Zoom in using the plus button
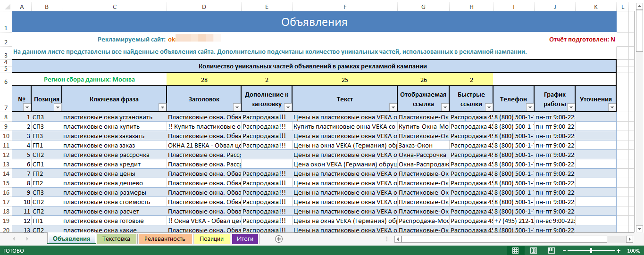Screen dimensions: 644x255 pyautogui.click(x=619, y=250)
